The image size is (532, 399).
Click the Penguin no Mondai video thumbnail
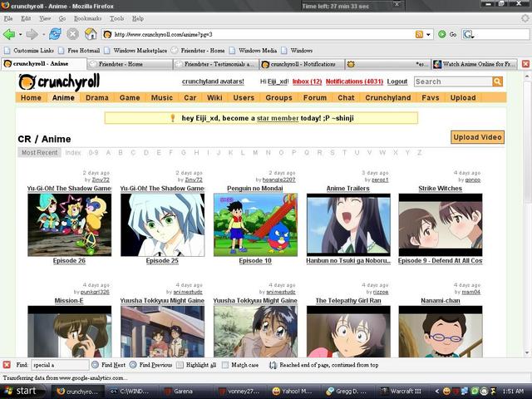255,224
